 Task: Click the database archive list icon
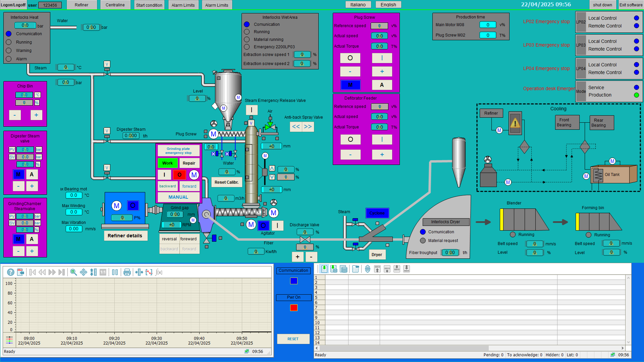click(x=343, y=269)
